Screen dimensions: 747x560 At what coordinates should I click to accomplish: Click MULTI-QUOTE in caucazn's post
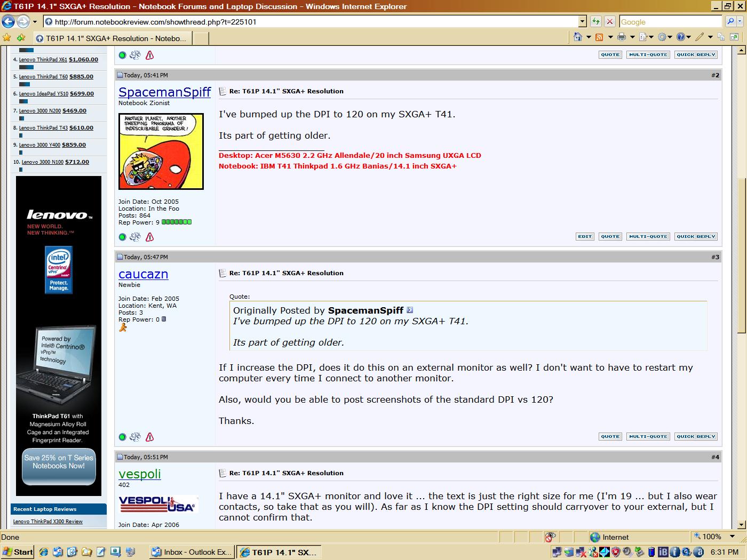click(x=648, y=437)
